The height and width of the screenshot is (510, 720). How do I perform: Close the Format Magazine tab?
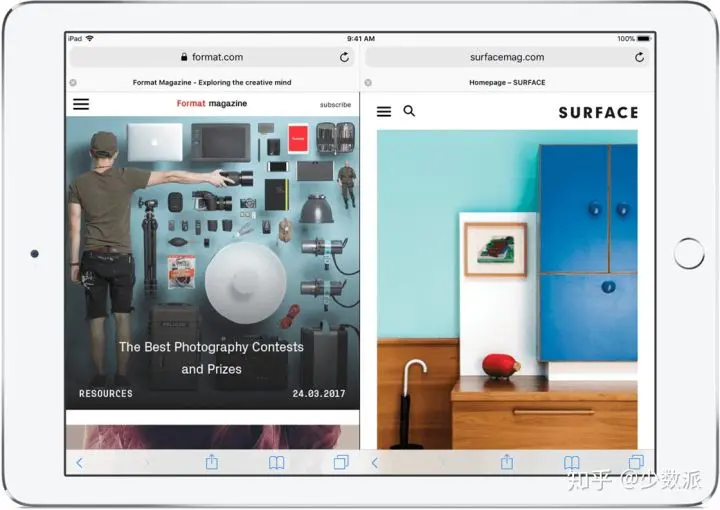coord(73,83)
